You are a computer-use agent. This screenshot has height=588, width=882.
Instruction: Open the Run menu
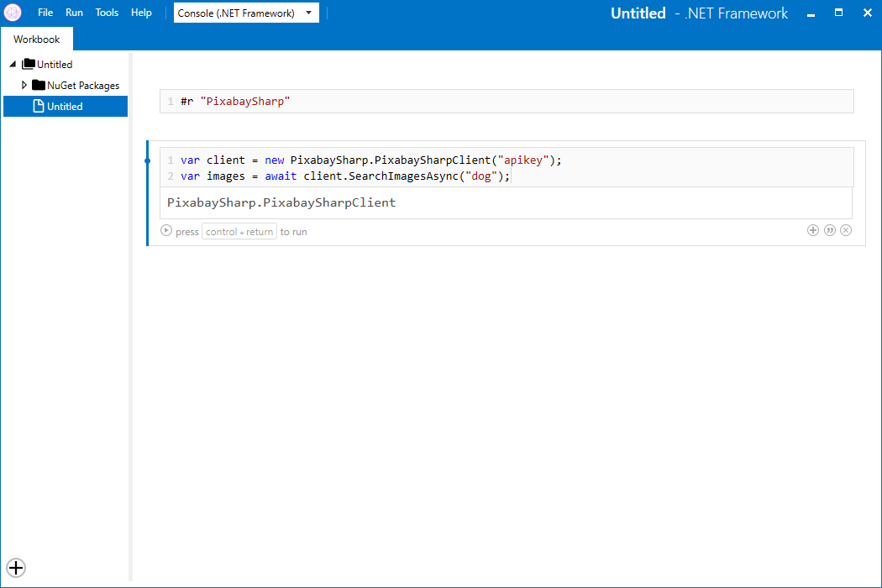pos(74,13)
